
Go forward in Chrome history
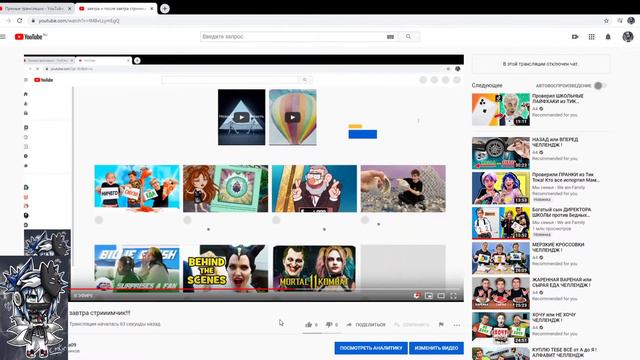coord(8,20)
